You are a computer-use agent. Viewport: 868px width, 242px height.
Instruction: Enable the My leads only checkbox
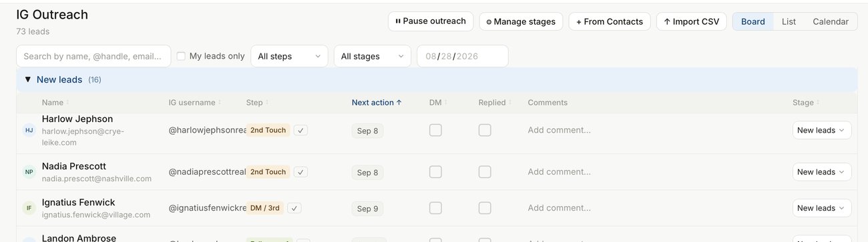181,57
